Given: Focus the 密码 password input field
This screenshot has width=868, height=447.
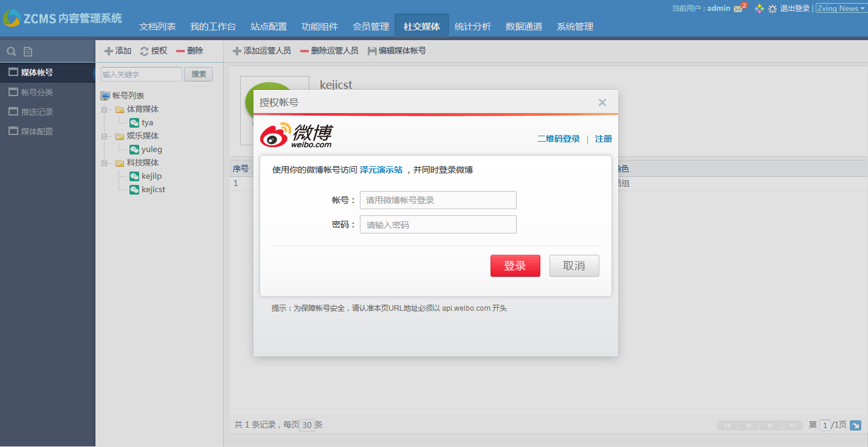Looking at the screenshot, I should point(438,224).
